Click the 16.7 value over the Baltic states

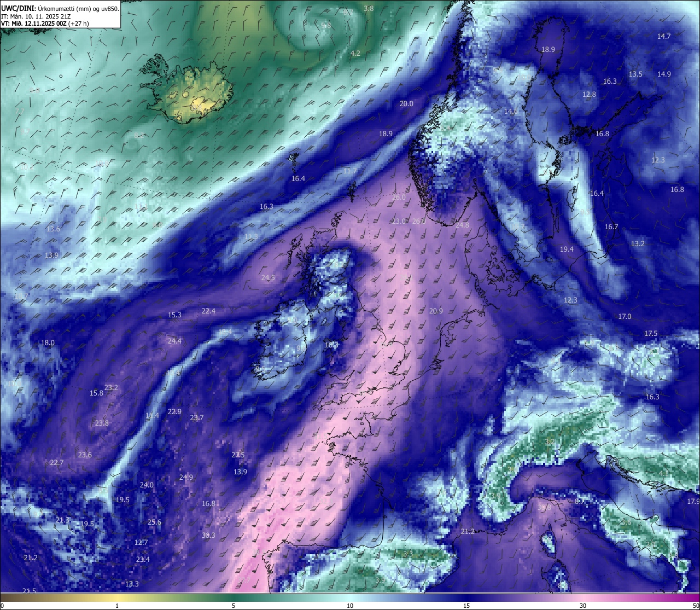click(x=611, y=226)
